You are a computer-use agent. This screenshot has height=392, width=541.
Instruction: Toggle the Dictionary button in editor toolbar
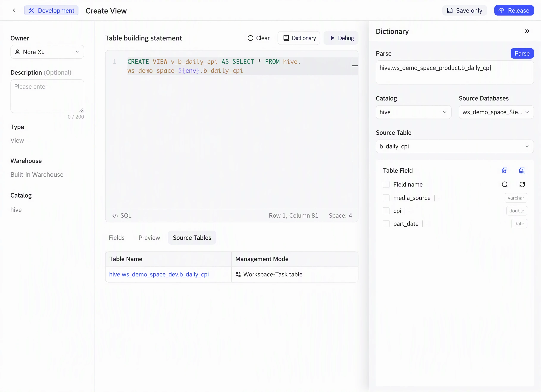coord(299,38)
